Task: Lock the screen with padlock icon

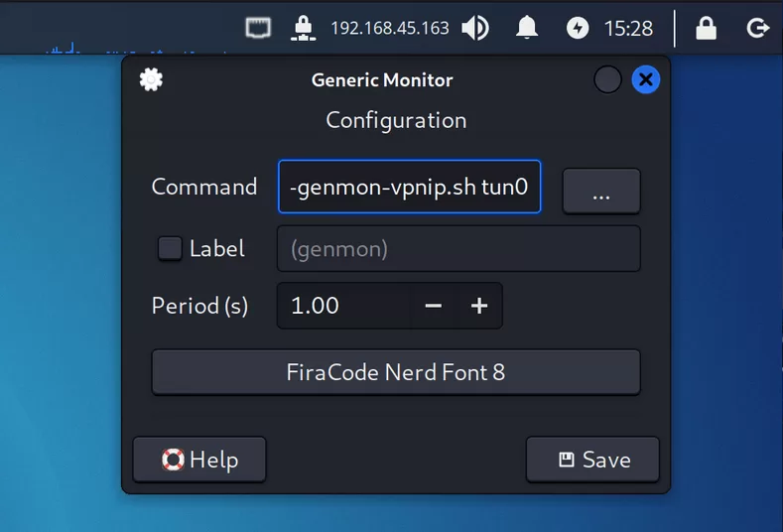Action: [706, 28]
